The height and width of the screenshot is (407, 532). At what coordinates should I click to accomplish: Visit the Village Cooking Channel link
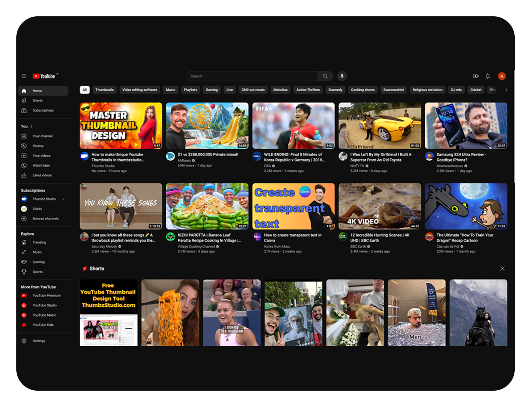(197, 246)
